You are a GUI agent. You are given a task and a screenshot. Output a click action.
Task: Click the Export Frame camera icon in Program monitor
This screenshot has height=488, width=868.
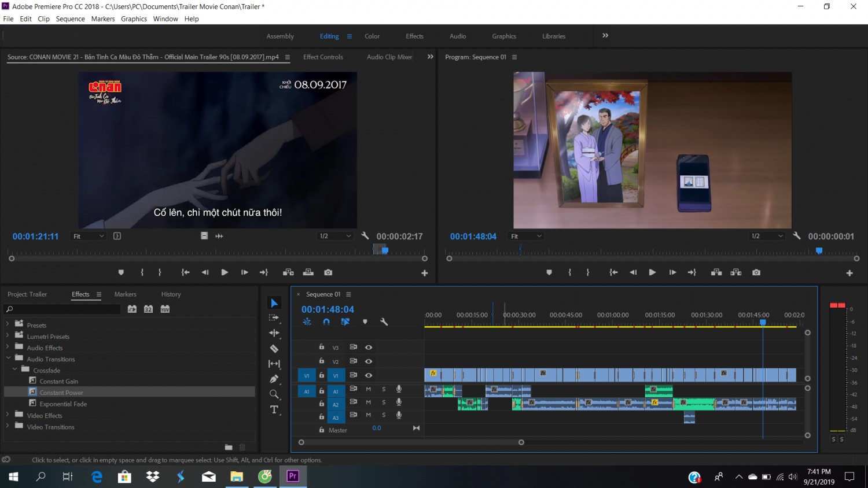(x=756, y=272)
